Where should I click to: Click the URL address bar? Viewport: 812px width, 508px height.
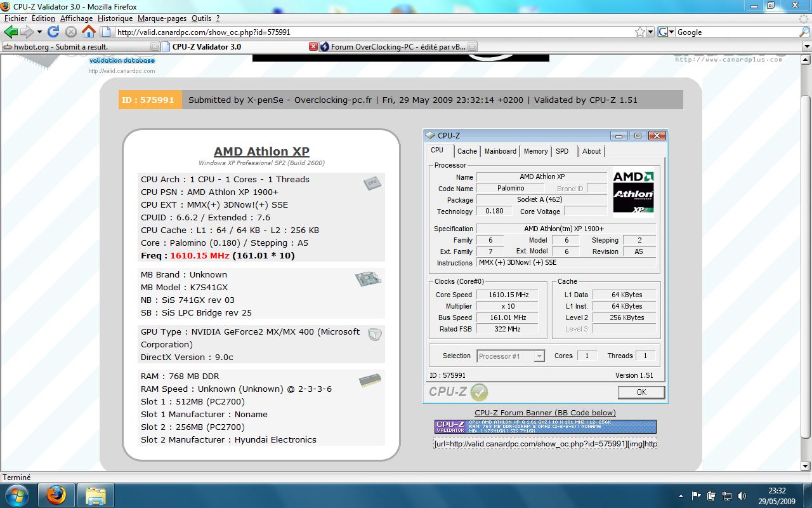tap(374, 32)
